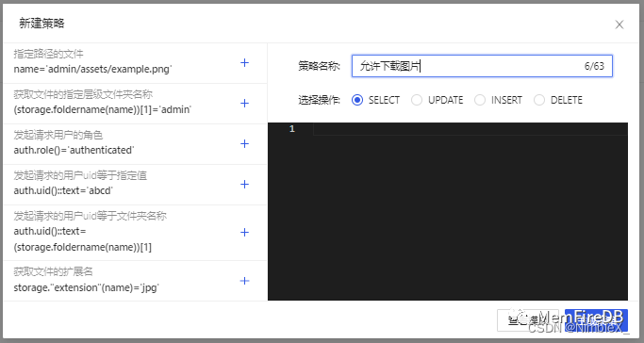The image size is (644, 343).
Task: Add plus for uid equals foldername template
Action: click(244, 232)
